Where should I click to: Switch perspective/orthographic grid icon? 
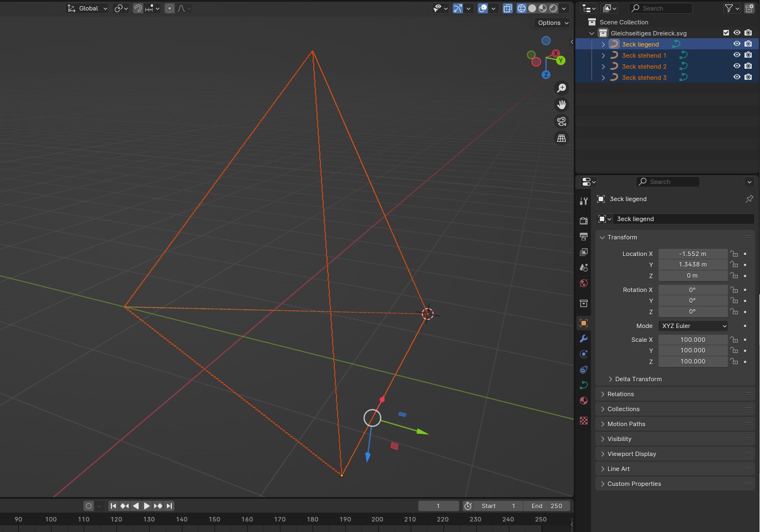[561, 138]
